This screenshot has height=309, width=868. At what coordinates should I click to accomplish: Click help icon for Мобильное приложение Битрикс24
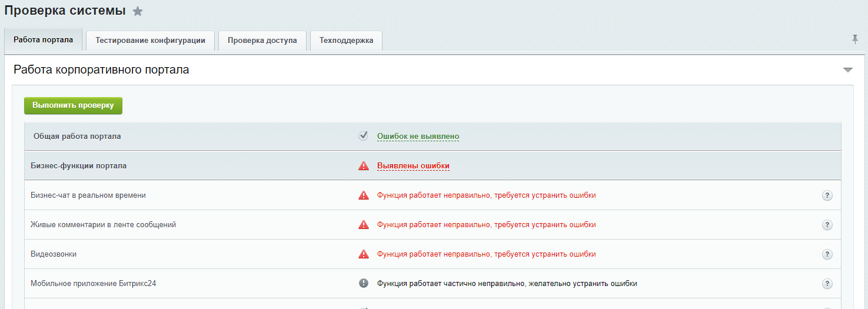click(x=827, y=284)
